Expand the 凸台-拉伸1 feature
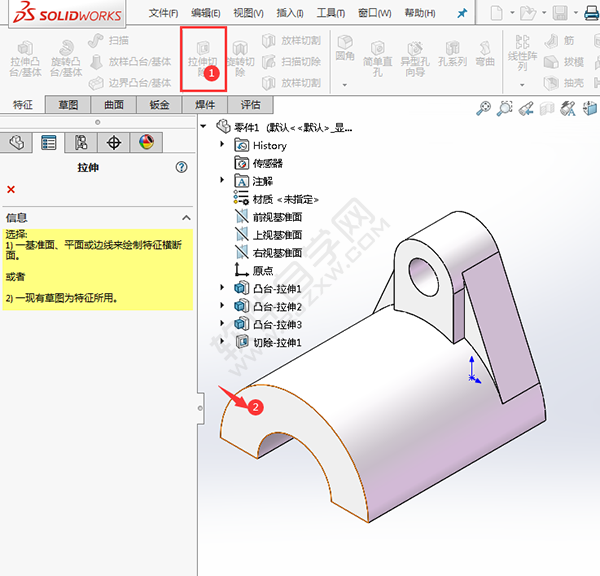 pyautogui.click(x=222, y=287)
